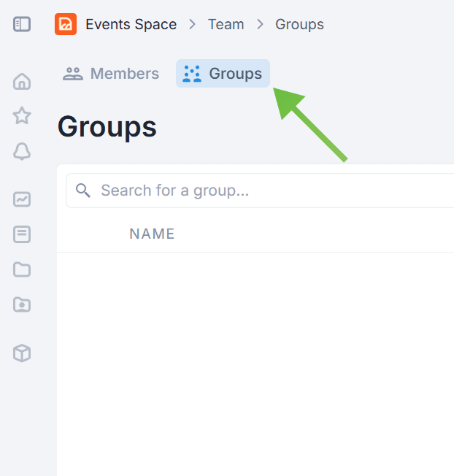The image size is (454, 476).
Task: Open favorites via the star icon
Action: 22,115
